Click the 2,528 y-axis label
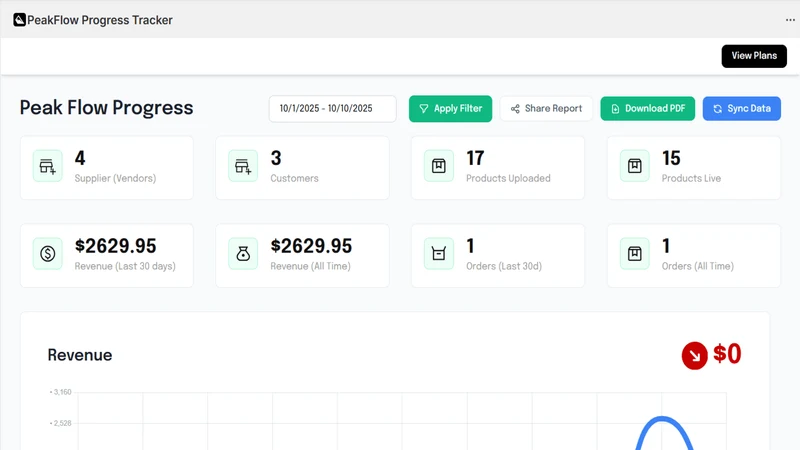Screen dimensions: 800x450 [x=61, y=423]
